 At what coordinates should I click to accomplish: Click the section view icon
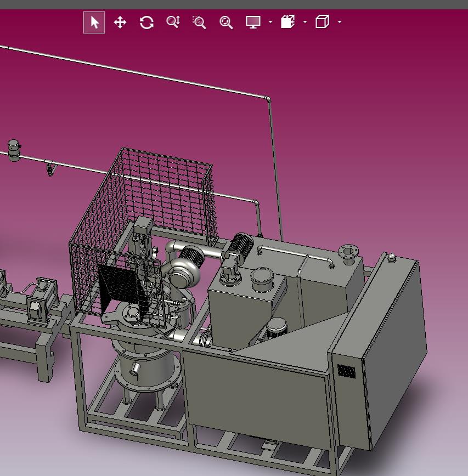(287, 22)
